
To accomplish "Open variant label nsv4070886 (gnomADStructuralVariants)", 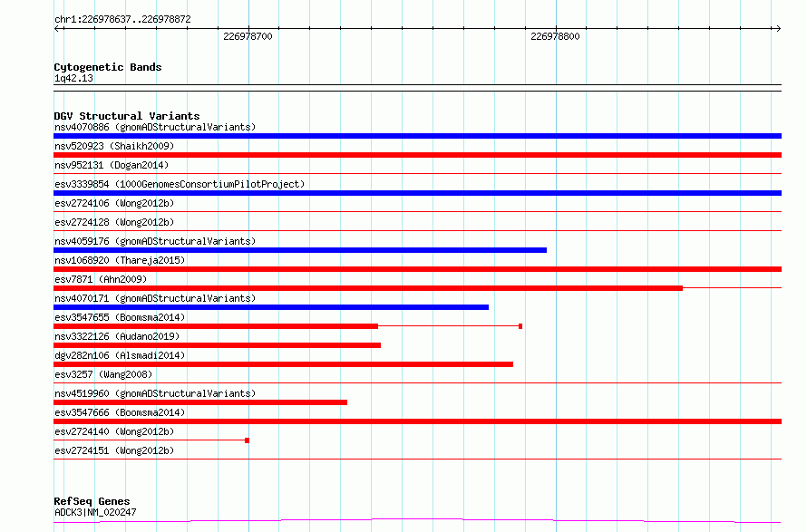I will (x=155, y=127).
